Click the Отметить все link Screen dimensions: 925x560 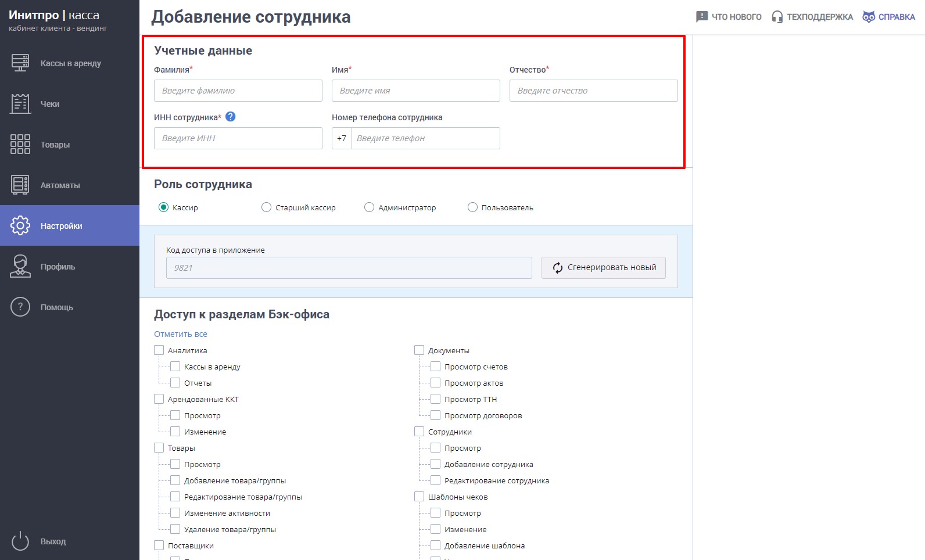181,334
